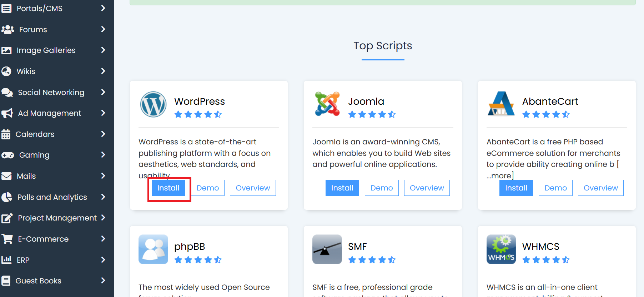Image resolution: width=644 pixels, height=297 pixels.
Task: Click the Portals/CMS list icon
Action: [6, 8]
